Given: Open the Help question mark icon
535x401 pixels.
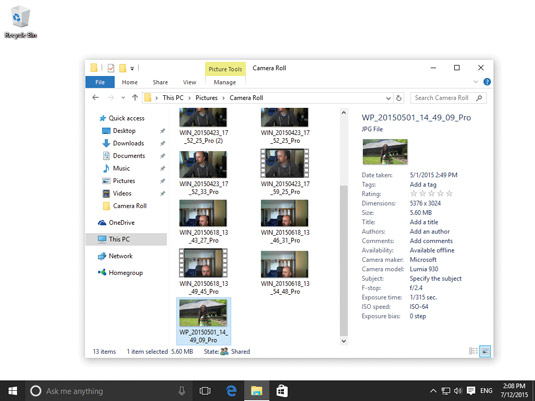Looking at the screenshot, I should click(x=487, y=82).
